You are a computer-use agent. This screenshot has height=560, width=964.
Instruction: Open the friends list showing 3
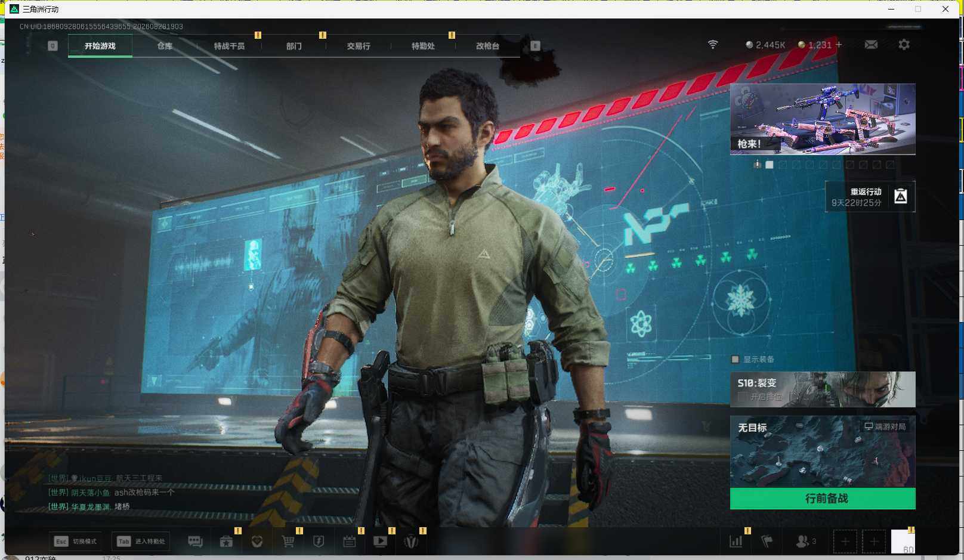806,542
